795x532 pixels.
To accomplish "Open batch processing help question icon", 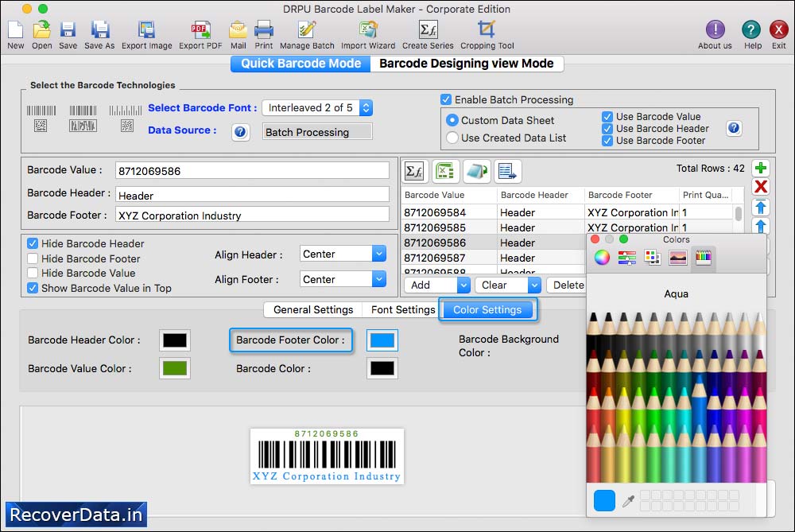I will pos(734,128).
